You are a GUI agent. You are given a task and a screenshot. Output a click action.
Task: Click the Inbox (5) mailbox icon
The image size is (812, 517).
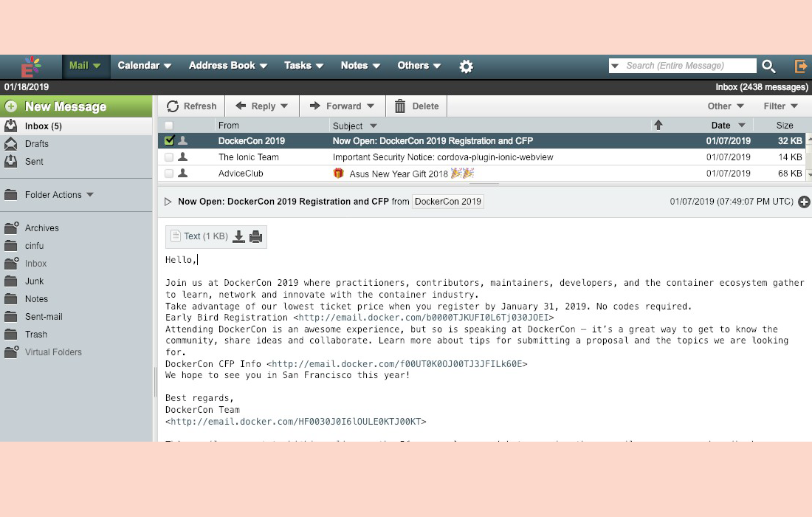(x=10, y=126)
